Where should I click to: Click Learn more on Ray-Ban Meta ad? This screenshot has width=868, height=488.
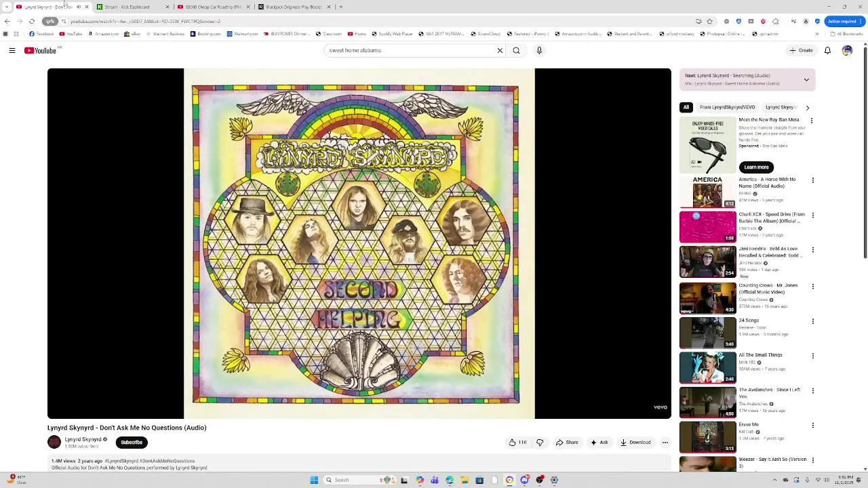[x=756, y=167]
